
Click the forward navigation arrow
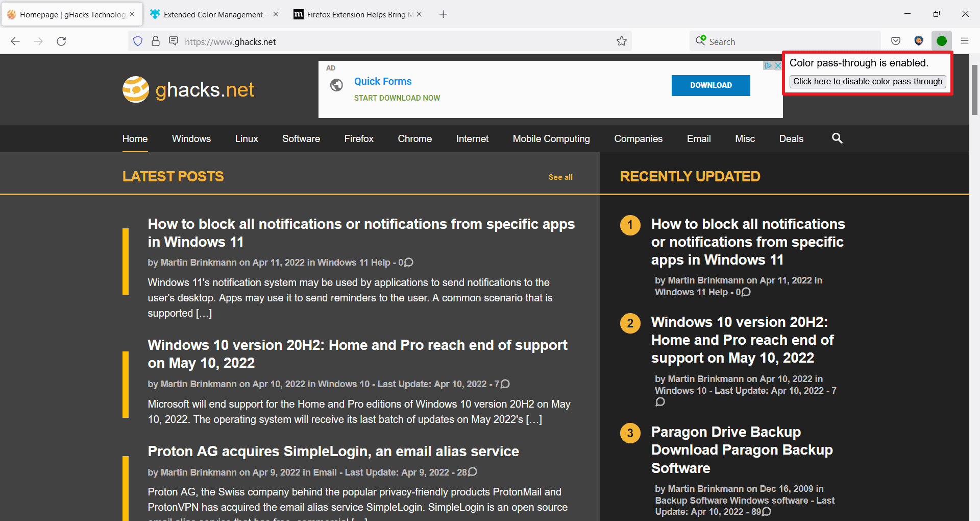(x=38, y=41)
